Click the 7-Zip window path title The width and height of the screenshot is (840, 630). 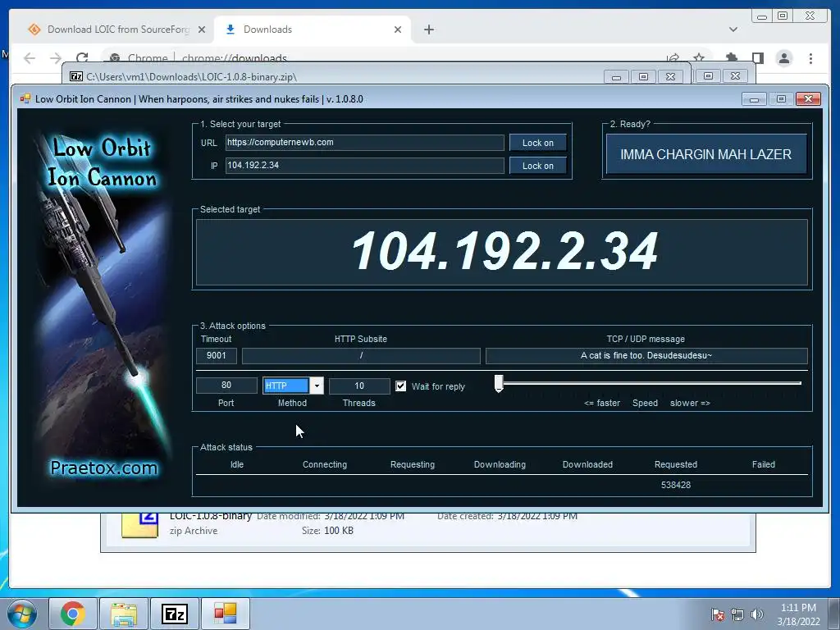point(191,76)
